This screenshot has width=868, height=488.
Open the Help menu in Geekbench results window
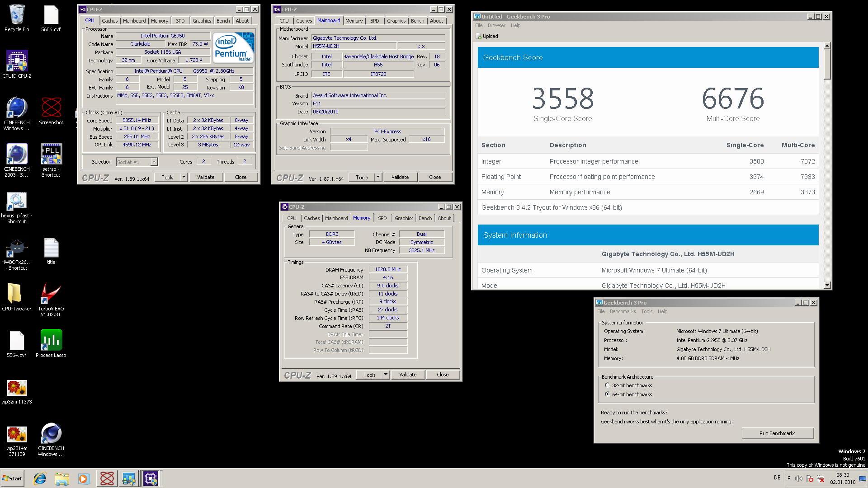click(x=515, y=25)
